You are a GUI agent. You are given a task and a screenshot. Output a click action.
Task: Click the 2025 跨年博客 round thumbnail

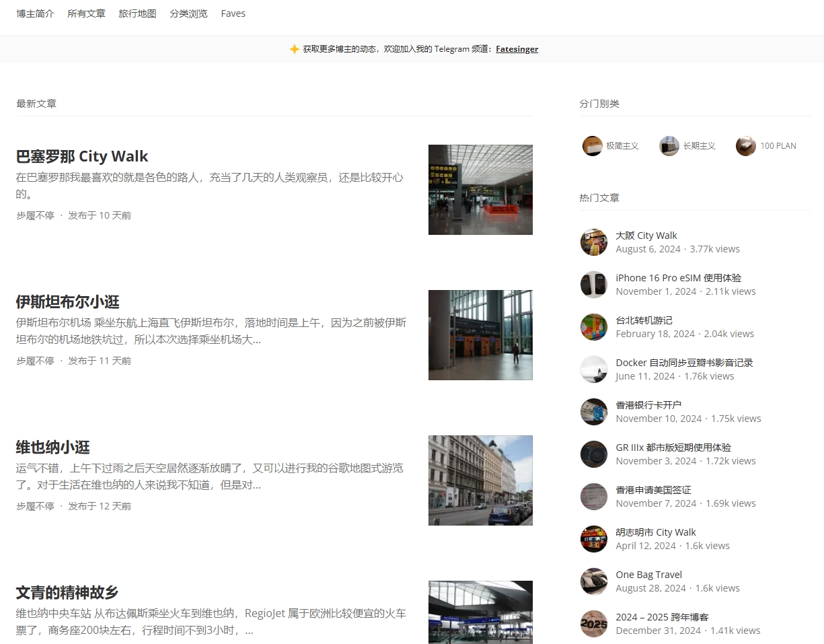coord(593,624)
